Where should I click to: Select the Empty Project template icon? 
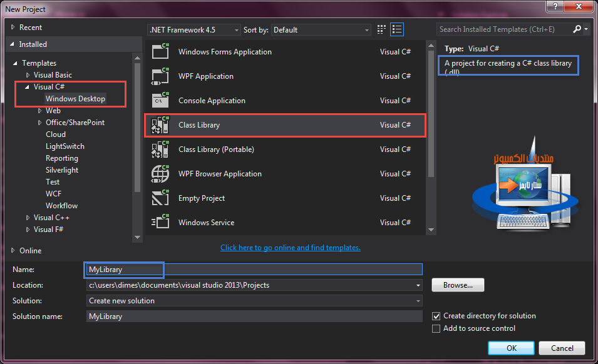click(x=160, y=198)
